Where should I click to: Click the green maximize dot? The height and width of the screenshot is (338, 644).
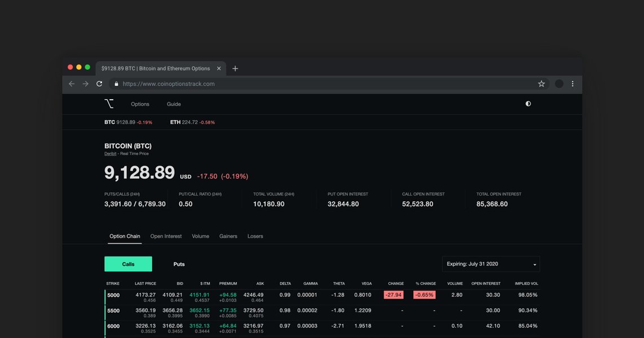(x=87, y=67)
